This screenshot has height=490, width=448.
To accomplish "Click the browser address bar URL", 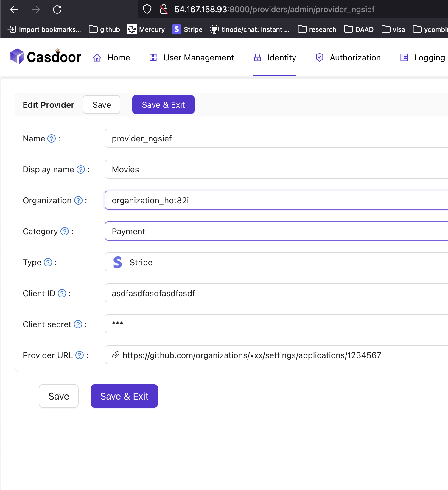I will coord(274,10).
